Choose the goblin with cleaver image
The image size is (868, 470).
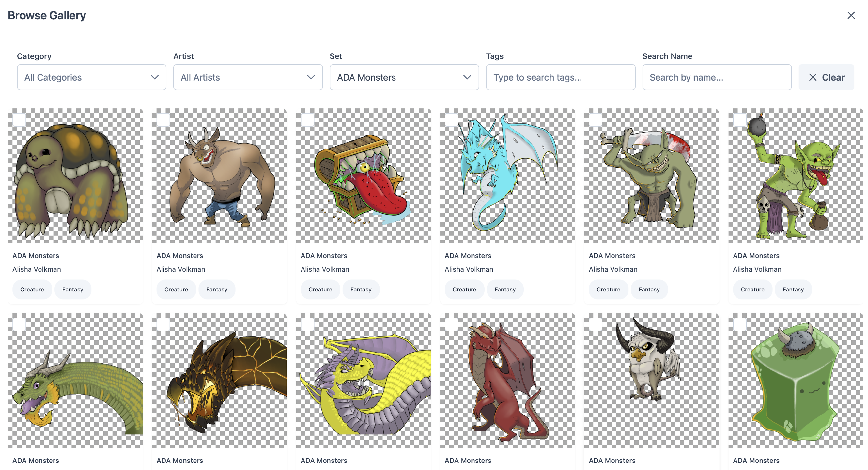click(x=651, y=176)
